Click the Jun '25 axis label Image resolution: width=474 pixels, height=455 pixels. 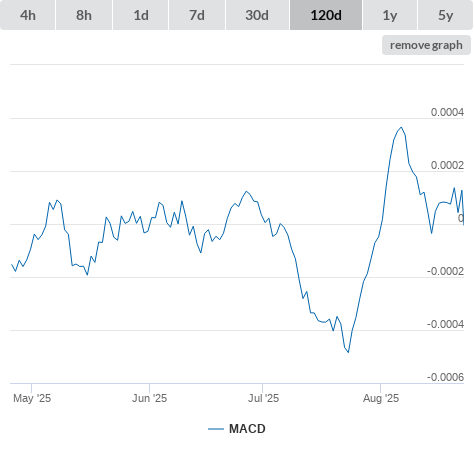pyautogui.click(x=149, y=398)
